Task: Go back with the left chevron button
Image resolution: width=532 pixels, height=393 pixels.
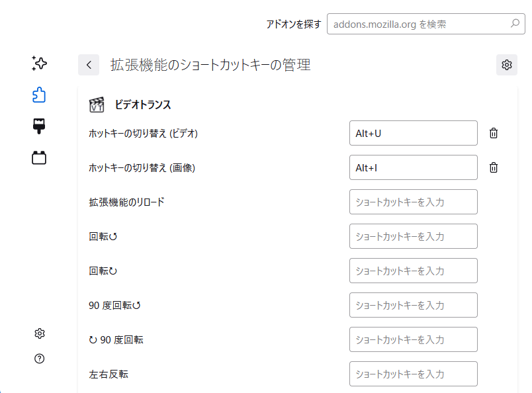Action: tap(89, 65)
